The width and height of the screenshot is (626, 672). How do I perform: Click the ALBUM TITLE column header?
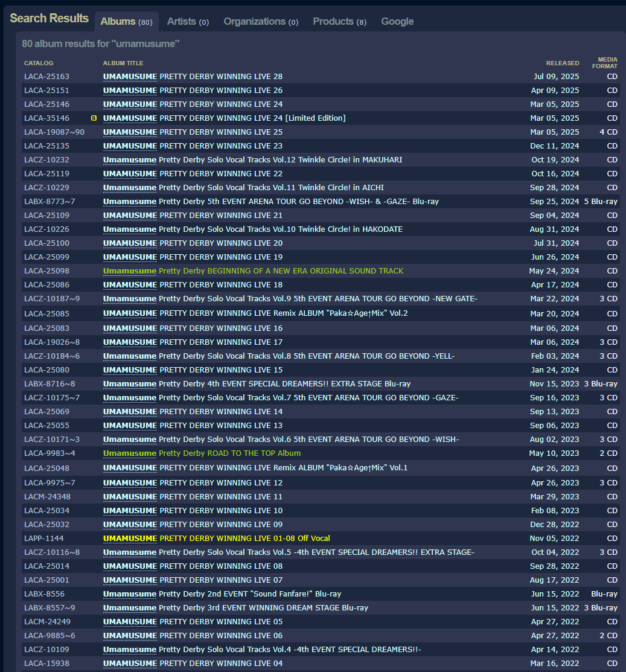pyautogui.click(x=123, y=63)
